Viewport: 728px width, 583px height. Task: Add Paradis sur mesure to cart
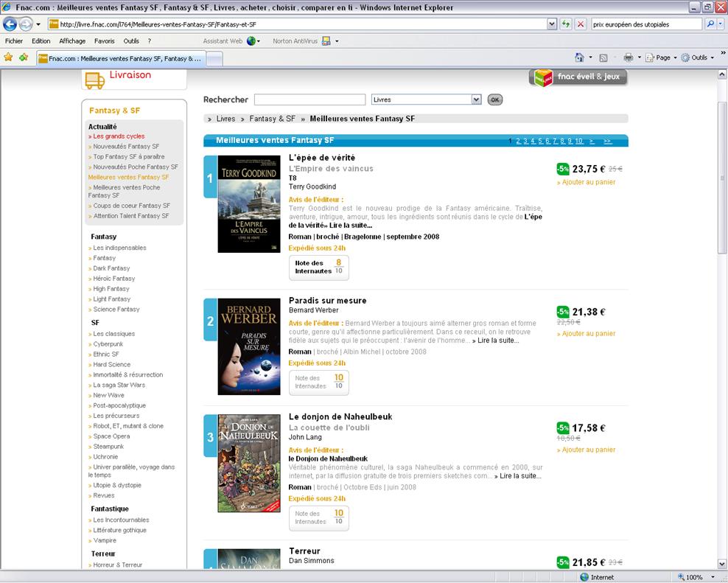pyautogui.click(x=587, y=334)
